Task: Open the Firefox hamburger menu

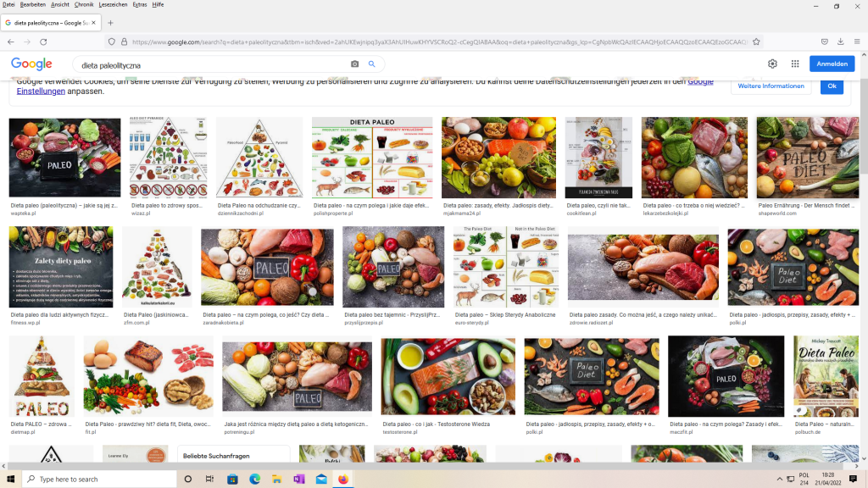Action: [857, 42]
